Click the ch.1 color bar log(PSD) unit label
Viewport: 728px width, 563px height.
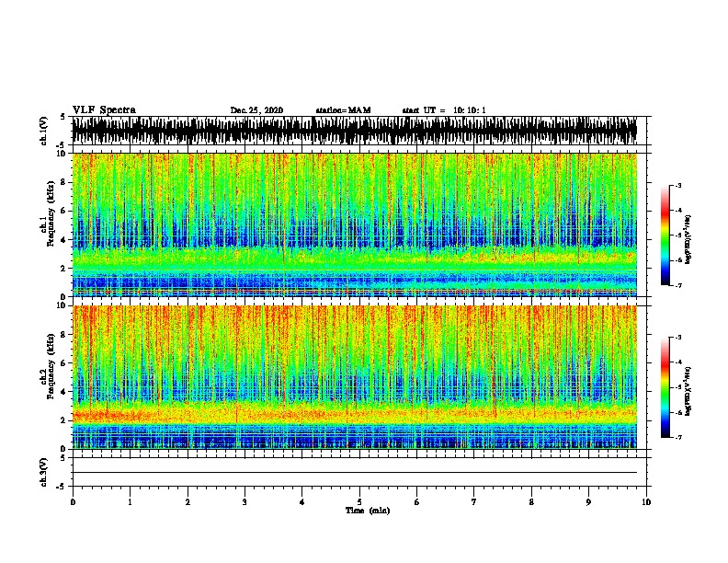point(688,240)
